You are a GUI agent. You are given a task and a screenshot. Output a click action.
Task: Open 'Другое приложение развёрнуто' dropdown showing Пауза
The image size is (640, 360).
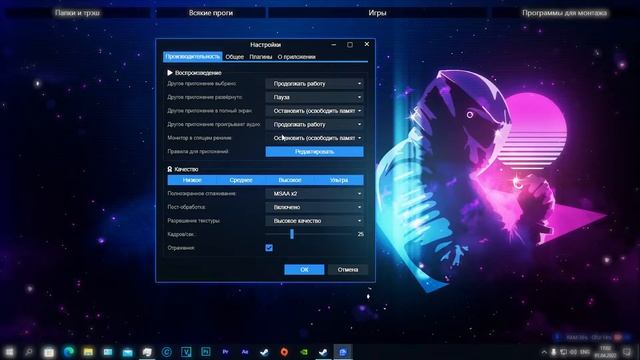(x=314, y=97)
